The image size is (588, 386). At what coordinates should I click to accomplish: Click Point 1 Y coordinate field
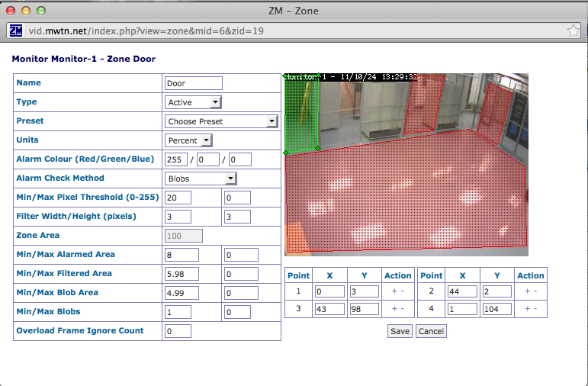(364, 291)
